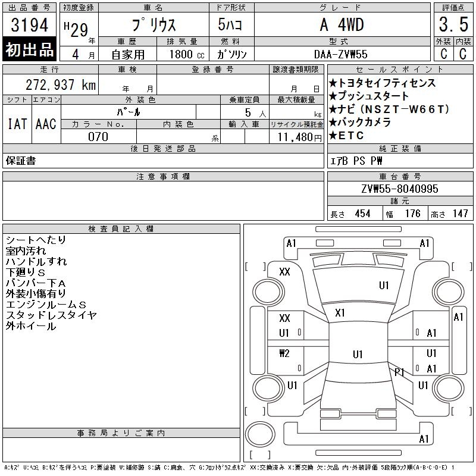Click the U1 mark on the hood
This screenshot has width=476, height=476.
click(384, 286)
